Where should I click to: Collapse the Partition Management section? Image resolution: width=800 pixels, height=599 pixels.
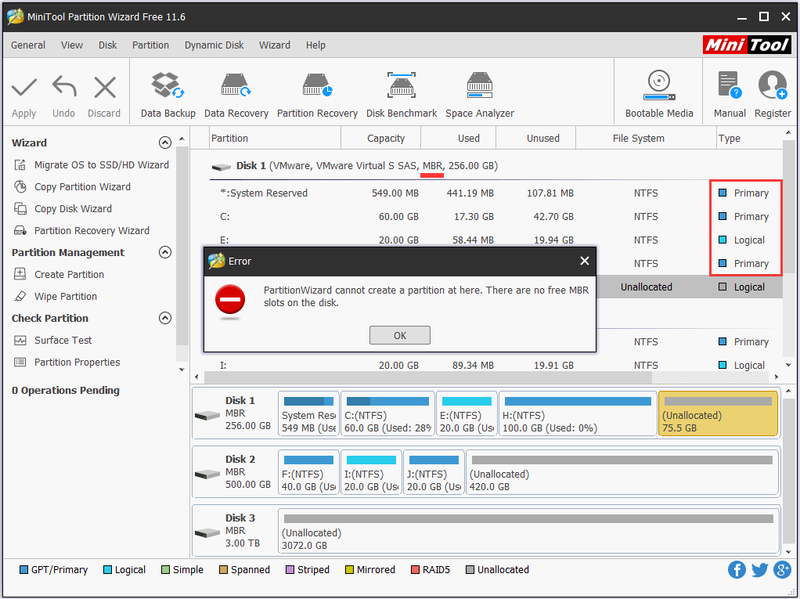(165, 252)
